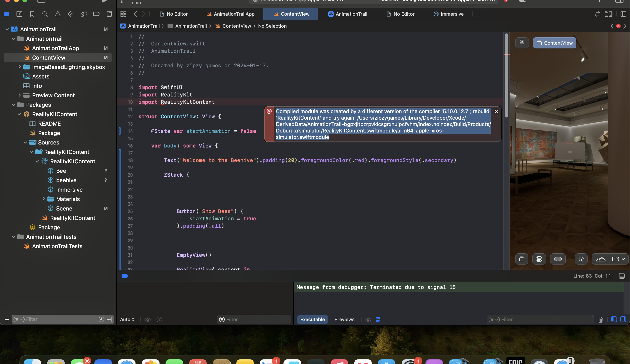This screenshot has height=364, width=630.
Task: Click the related items grid icon
Action: point(123,14)
